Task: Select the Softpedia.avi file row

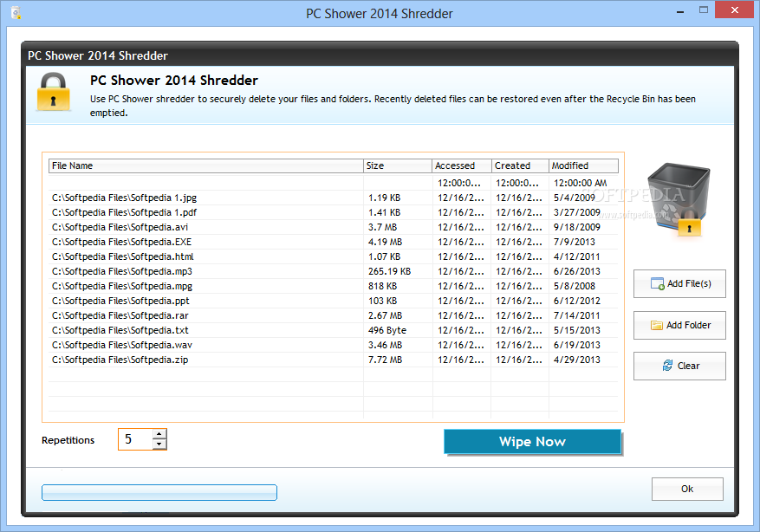Action: point(334,227)
